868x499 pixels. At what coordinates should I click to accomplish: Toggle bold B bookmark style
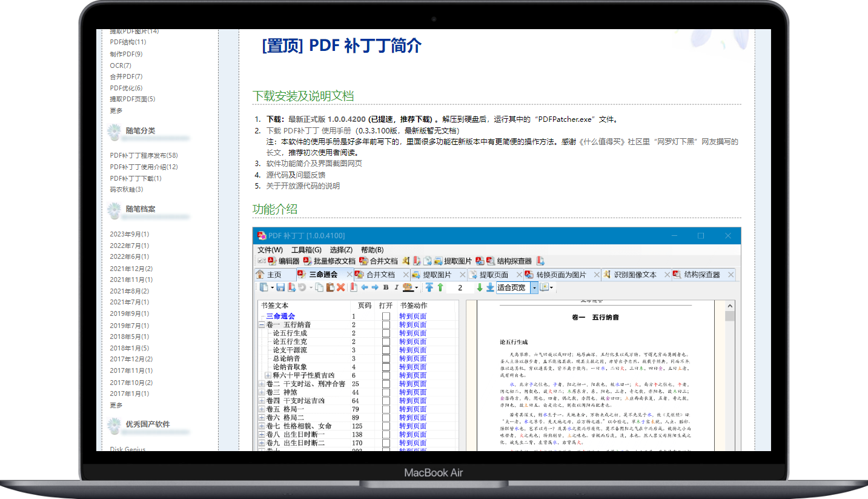pos(386,287)
